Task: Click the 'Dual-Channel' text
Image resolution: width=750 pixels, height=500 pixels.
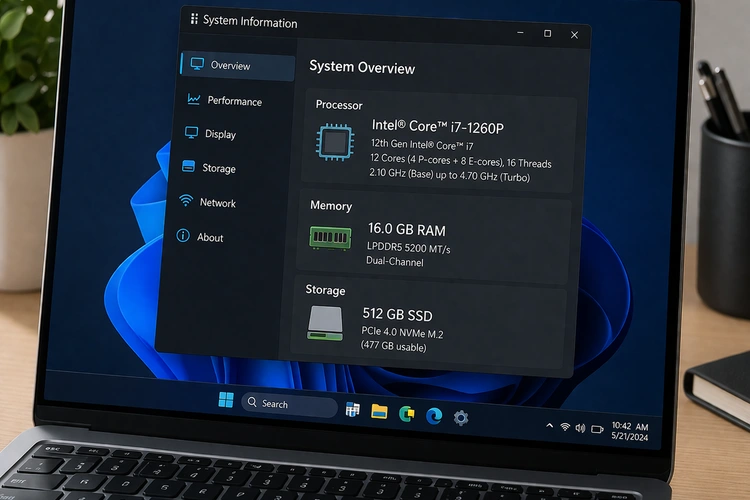Action: (395, 261)
